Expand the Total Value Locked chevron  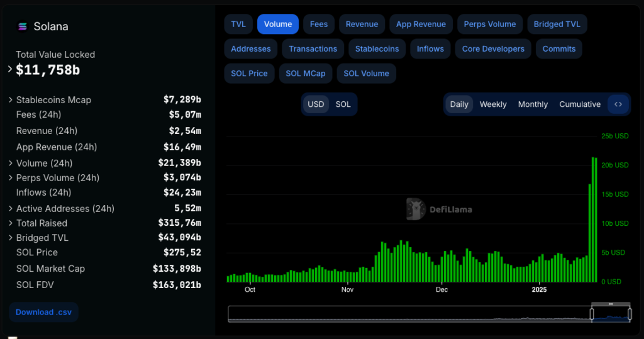tap(10, 69)
